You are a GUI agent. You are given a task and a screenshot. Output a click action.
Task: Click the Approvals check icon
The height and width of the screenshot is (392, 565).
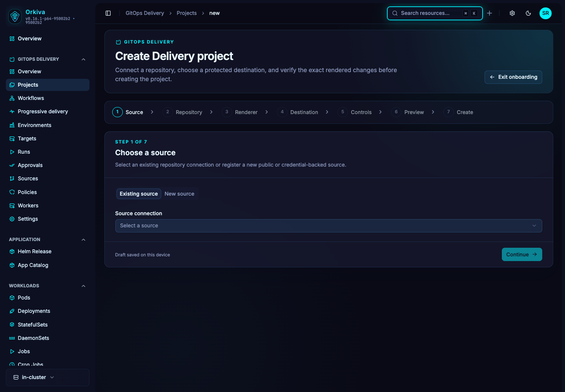12,165
